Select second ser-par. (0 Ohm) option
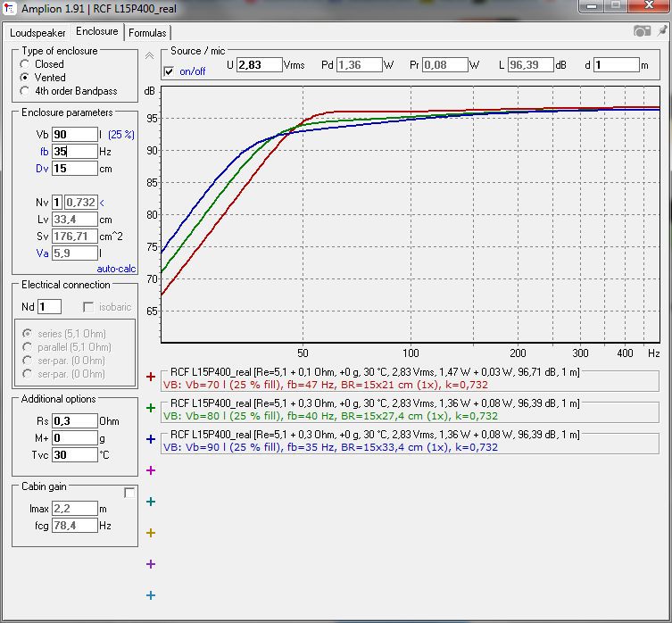This screenshot has width=672, height=623. click(27, 373)
